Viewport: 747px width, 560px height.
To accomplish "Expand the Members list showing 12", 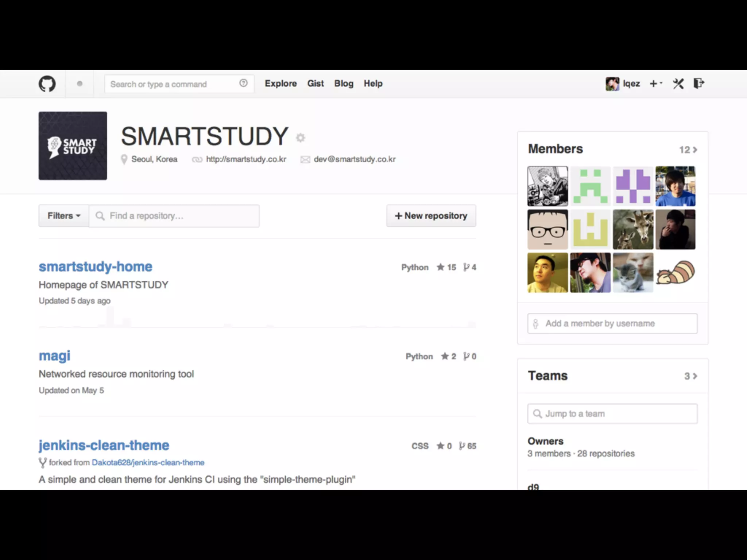I will point(688,150).
